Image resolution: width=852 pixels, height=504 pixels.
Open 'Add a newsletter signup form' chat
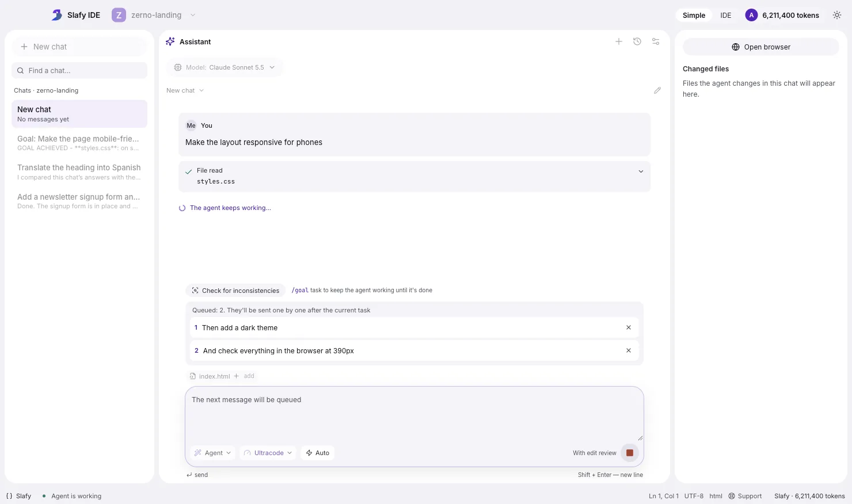pos(79,201)
